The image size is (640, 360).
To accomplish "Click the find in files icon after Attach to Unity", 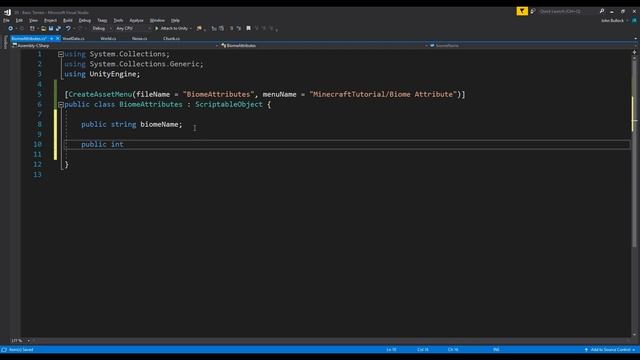I will click(199, 29).
